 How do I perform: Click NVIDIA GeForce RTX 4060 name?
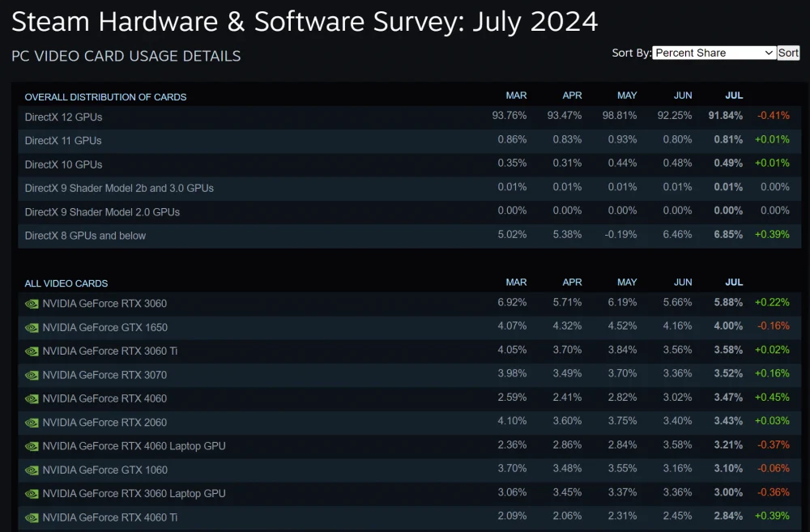point(104,398)
